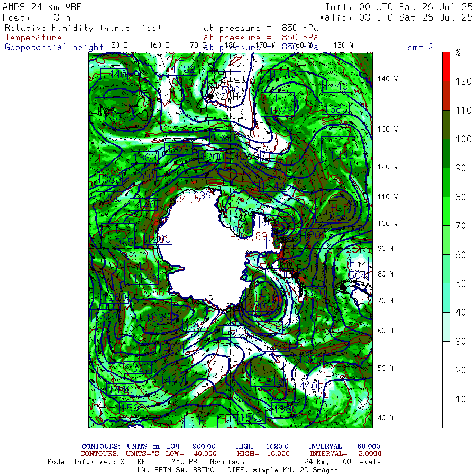The image size is (476, 476).
Task: Click the "90 W" longitude label
Action: coord(386,249)
